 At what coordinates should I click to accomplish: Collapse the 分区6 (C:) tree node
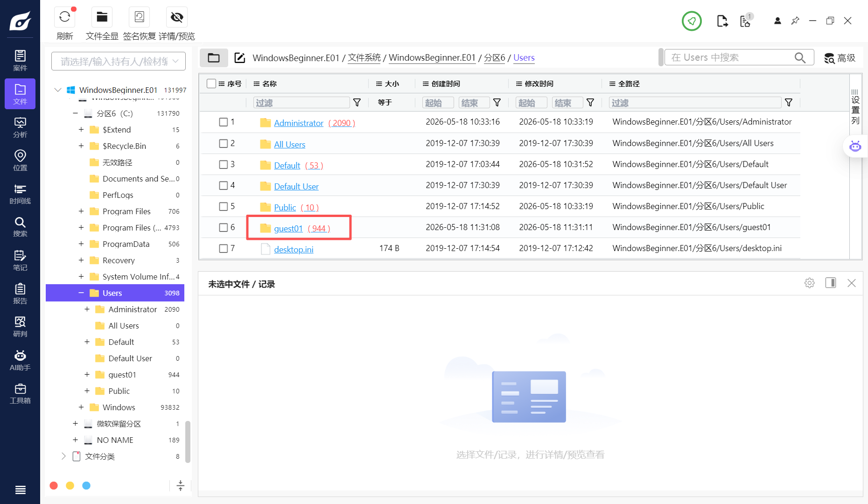click(x=75, y=113)
